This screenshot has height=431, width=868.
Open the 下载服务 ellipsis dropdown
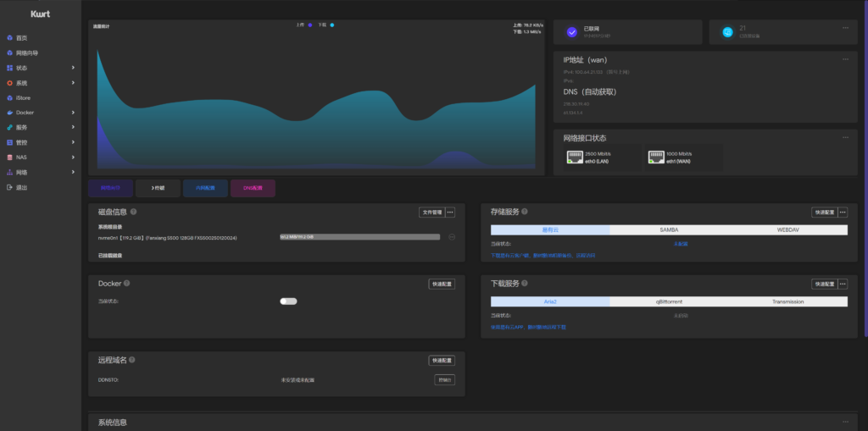pyautogui.click(x=843, y=284)
